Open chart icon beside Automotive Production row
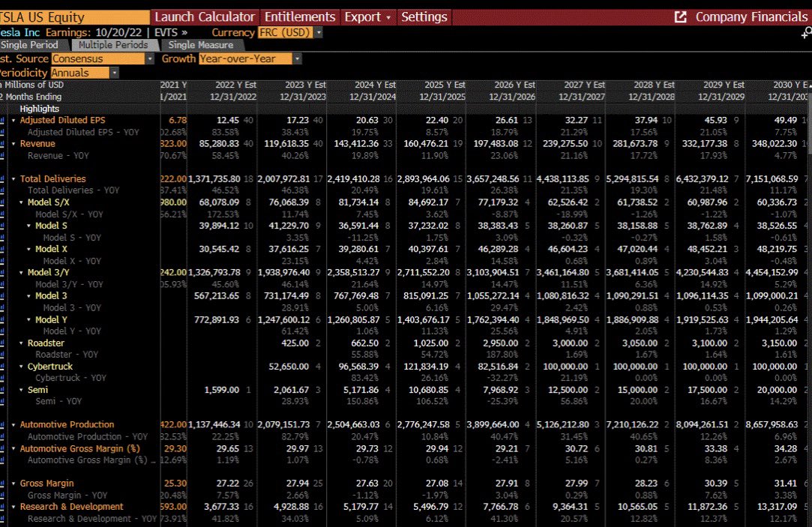812x527 pixels. coord(2,424)
